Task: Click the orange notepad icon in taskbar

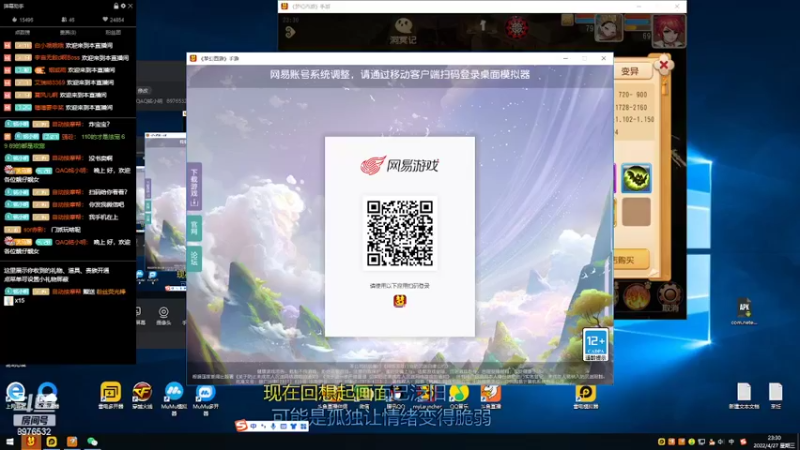Action: tap(72, 442)
